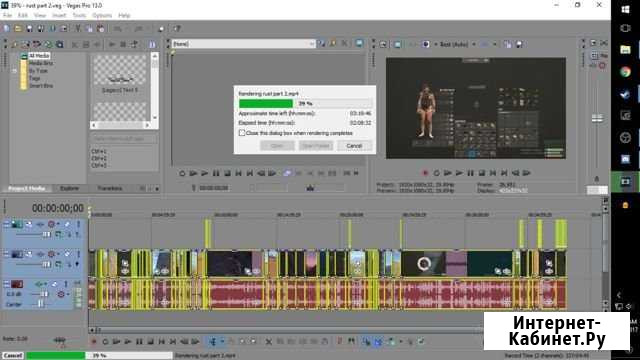640x360 pixels.
Task: Click Pause in the video preview transport
Action: click(471, 173)
